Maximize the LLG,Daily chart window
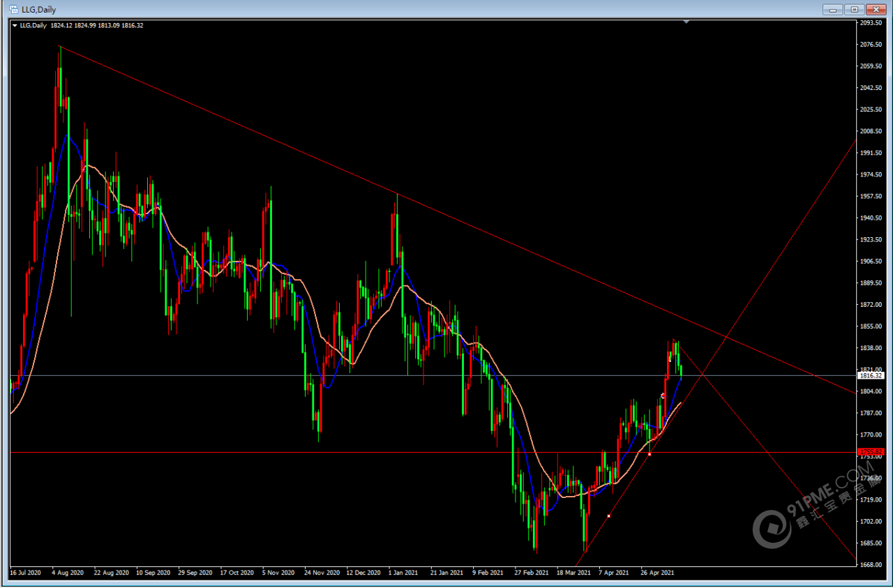The width and height of the screenshot is (893, 588). pyautogui.click(x=854, y=9)
